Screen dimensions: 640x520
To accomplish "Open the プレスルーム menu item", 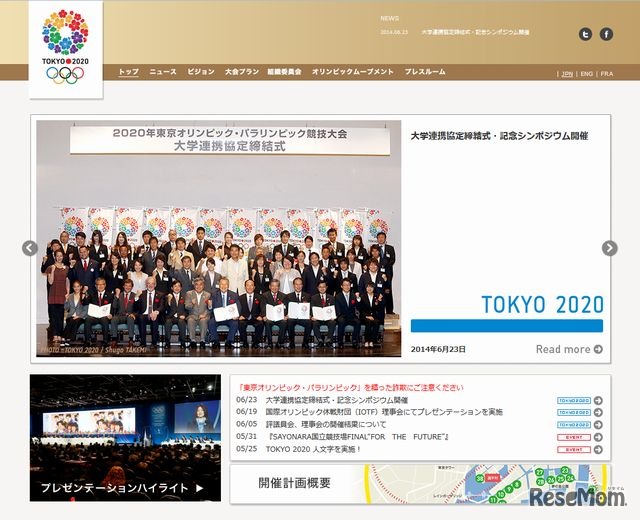I will pos(425,72).
